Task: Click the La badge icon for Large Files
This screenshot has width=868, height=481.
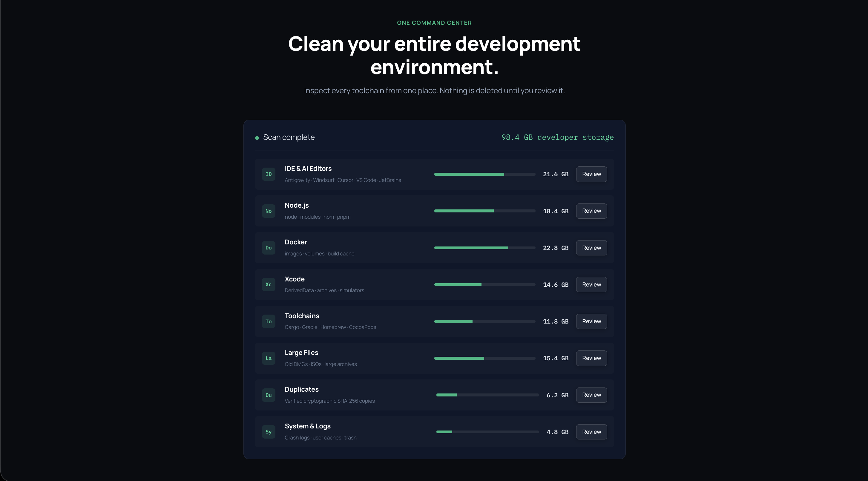Action: point(269,358)
